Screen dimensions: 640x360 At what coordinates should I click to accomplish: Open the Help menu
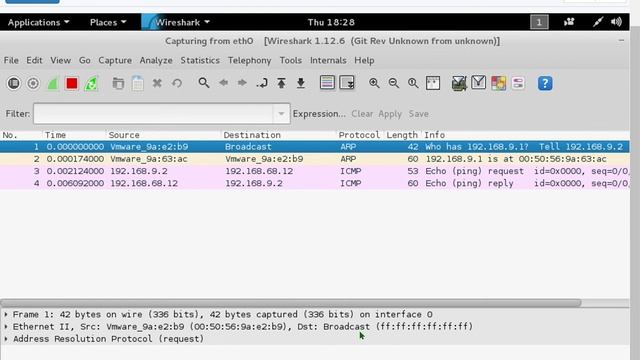[364, 60]
